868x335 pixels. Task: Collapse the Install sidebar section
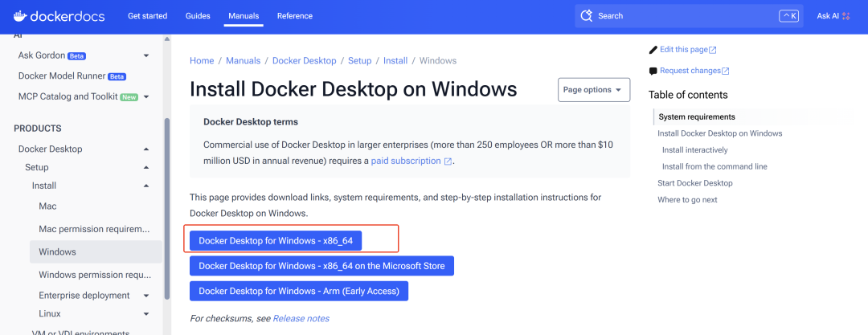[146, 186]
